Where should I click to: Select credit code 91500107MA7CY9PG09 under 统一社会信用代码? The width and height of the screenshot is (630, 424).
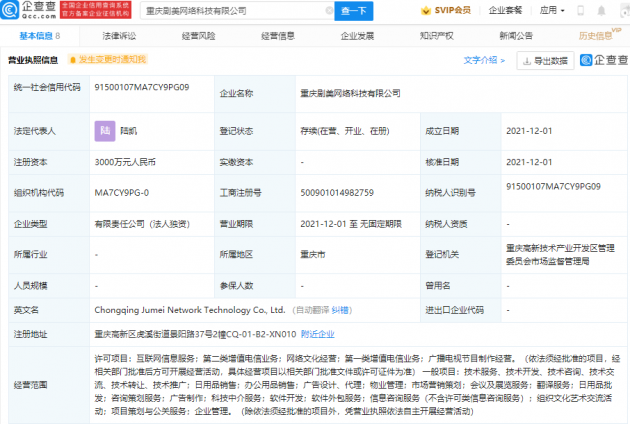coord(142,87)
